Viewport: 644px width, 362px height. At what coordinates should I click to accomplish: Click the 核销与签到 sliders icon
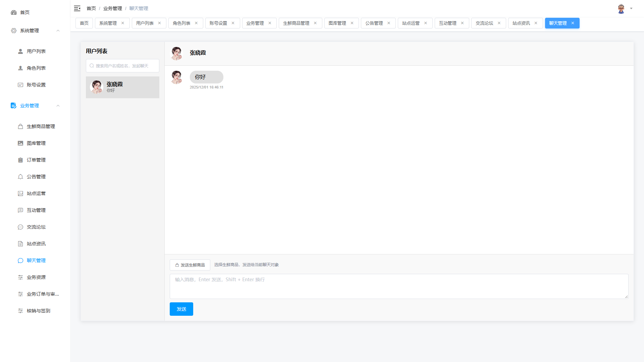coord(20,311)
